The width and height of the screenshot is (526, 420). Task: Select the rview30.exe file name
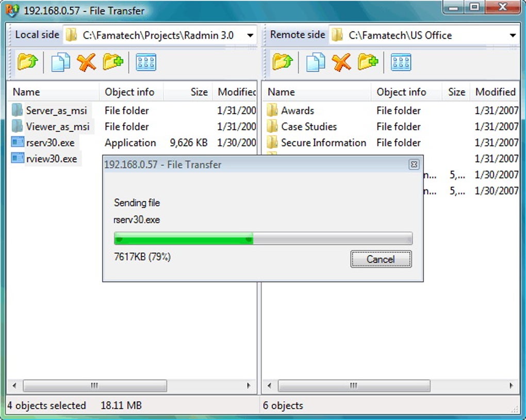pos(52,159)
